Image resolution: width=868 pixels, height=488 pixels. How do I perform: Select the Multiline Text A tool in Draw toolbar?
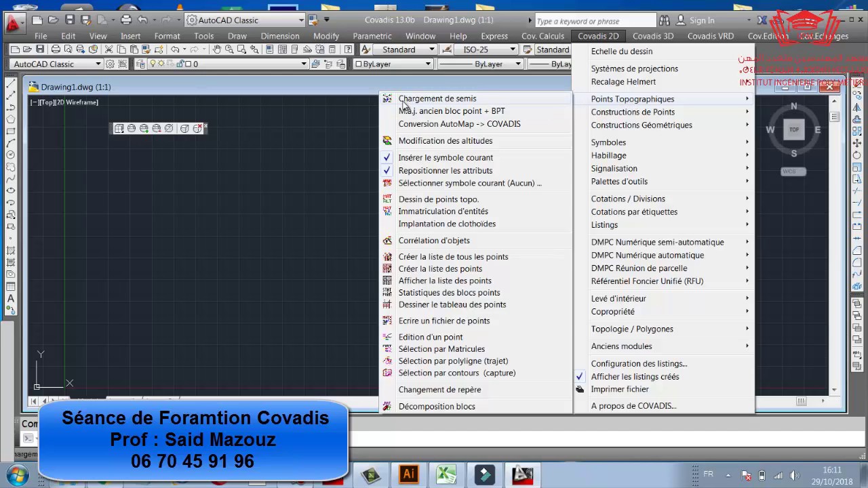coord(10,299)
